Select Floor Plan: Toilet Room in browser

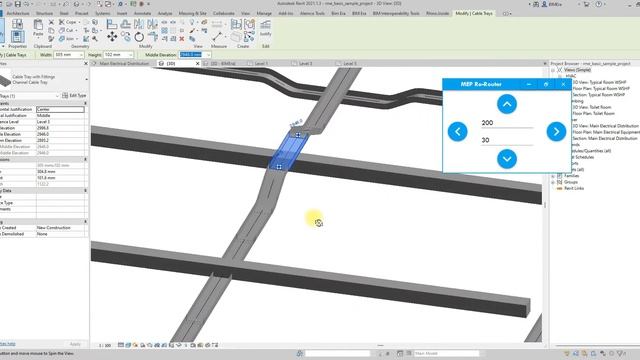pos(593,113)
